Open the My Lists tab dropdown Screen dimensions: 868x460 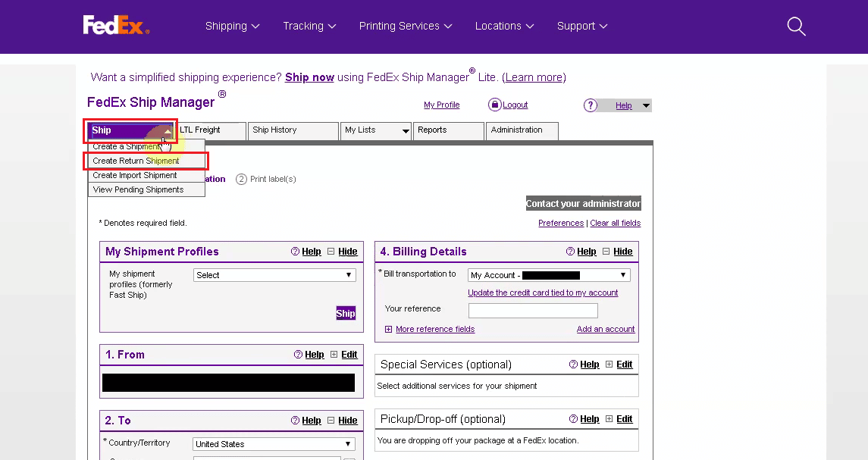[406, 131]
